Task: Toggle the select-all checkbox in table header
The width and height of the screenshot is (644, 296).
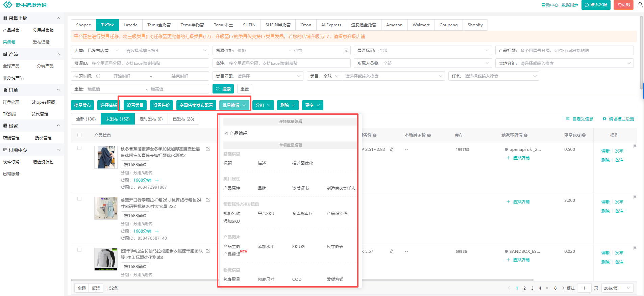Action: coord(79,135)
